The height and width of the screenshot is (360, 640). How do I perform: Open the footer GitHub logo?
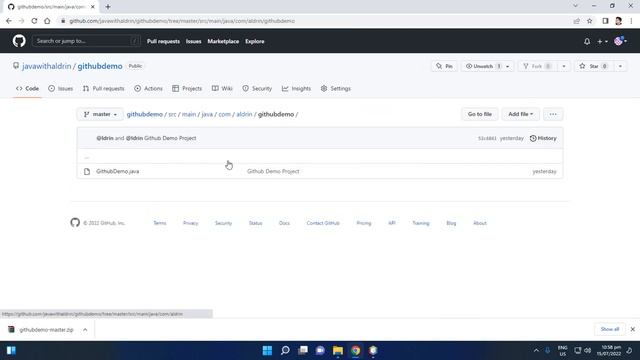click(x=75, y=222)
